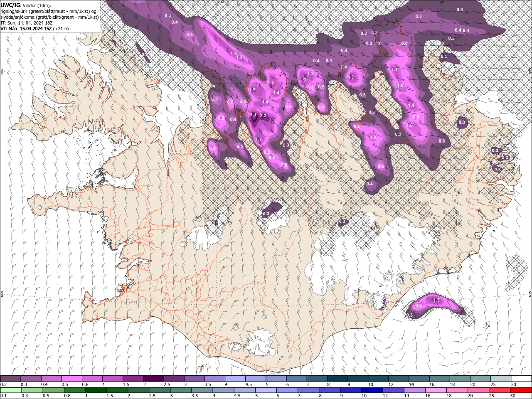Click the "slydda/snjókoma" legend description line

click(49, 17)
